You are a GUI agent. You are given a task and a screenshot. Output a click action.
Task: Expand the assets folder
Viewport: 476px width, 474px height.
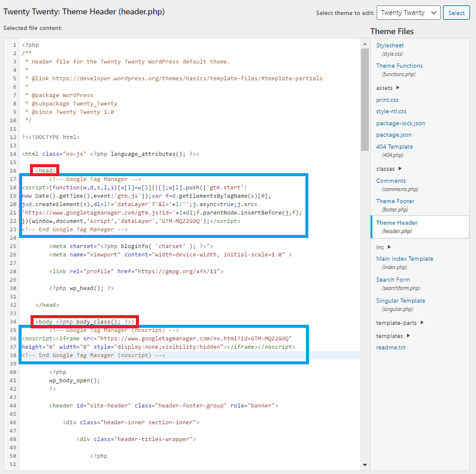click(x=387, y=88)
